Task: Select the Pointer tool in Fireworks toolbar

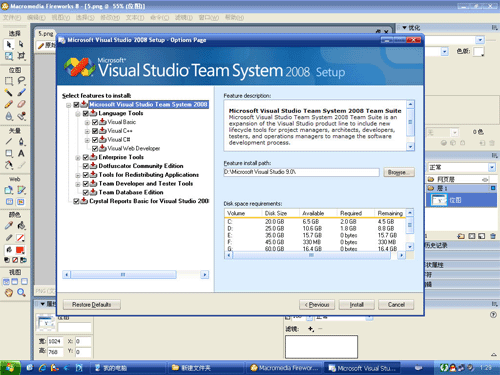Action: coord(9,44)
